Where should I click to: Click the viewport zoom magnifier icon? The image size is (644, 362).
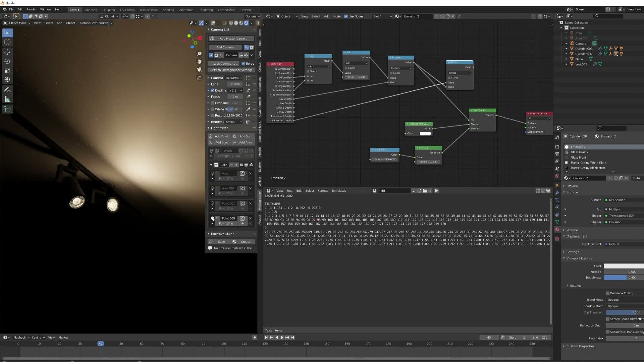click(199, 54)
